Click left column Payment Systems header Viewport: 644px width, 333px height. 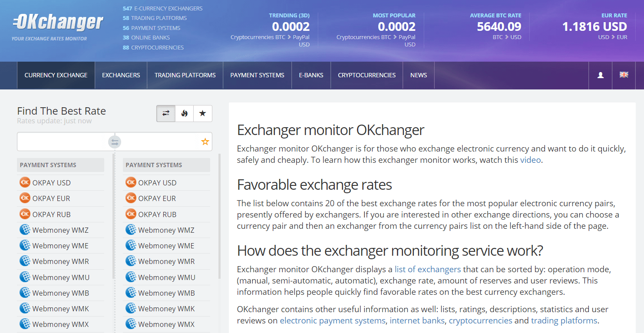pos(61,165)
